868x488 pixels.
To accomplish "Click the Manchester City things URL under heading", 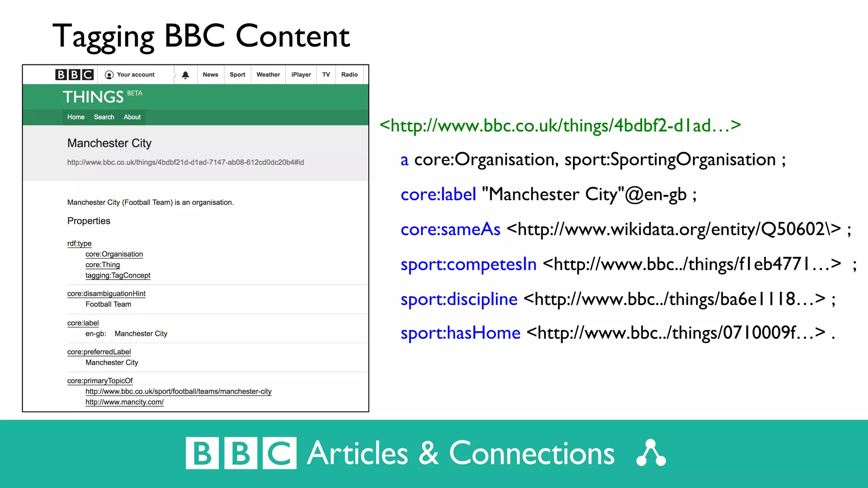I will (x=186, y=162).
